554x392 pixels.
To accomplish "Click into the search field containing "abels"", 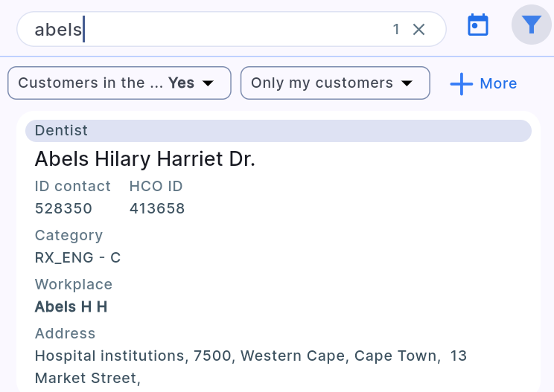I will (223, 30).
